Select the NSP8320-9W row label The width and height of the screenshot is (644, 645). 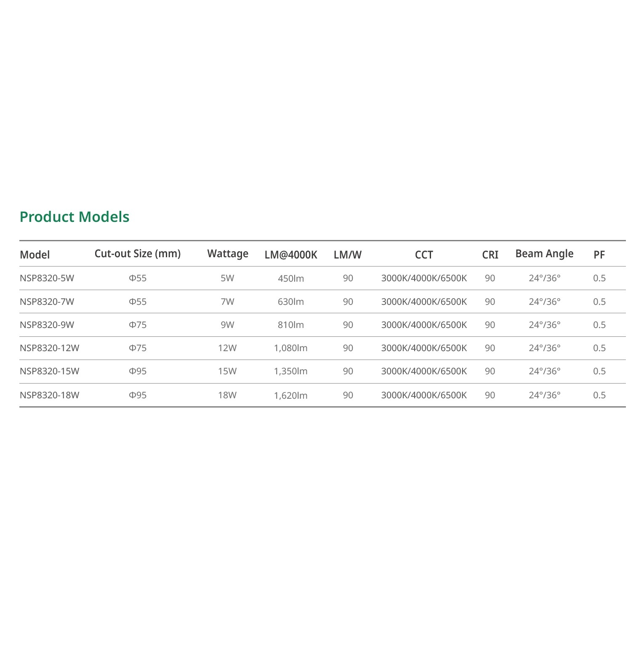click(x=47, y=325)
